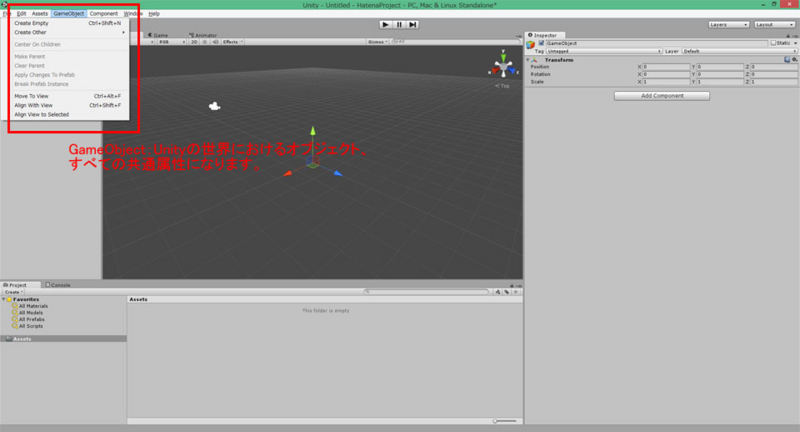Select the Inspector tab
Image resolution: width=800 pixels, height=432 pixels.
tap(543, 35)
